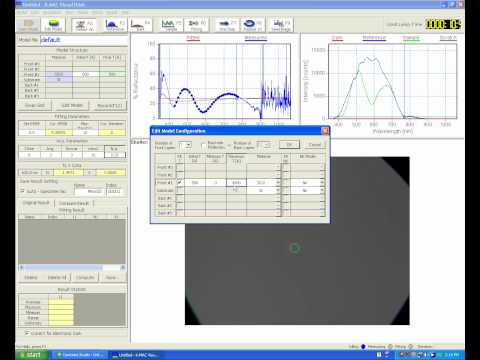Click Cancel in Edit Model Configuration dialog
Viewport: 480px width, 360px height.
[x=314, y=145]
